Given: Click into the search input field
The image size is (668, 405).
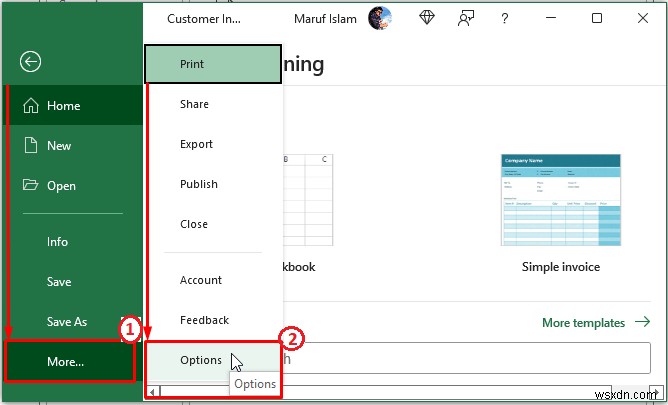Looking at the screenshot, I should coord(466,358).
